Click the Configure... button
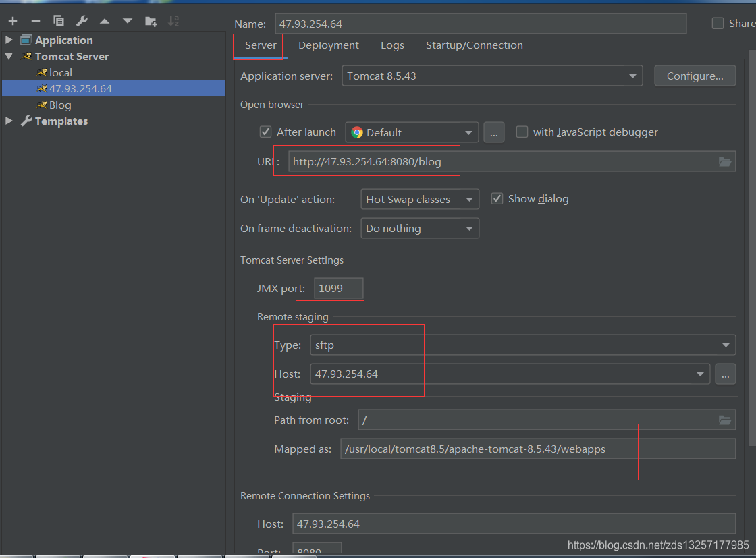This screenshot has height=558, width=756. click(695, 76)
